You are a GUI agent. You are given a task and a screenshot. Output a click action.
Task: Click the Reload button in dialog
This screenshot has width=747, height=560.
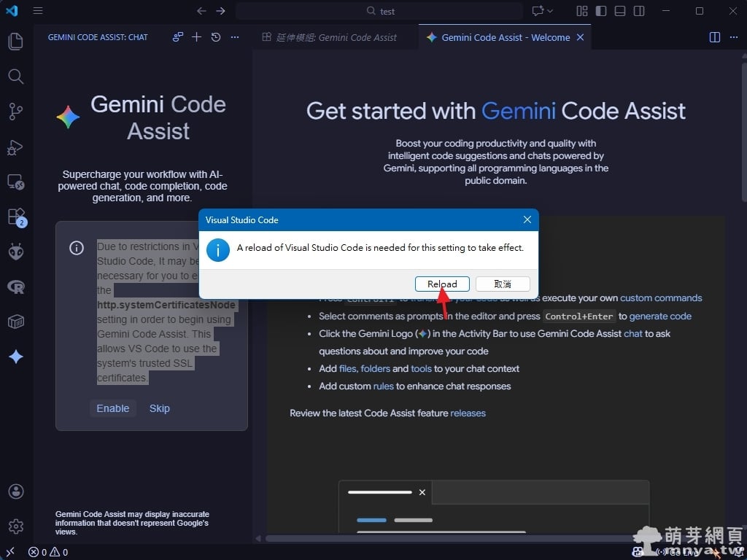442,284
